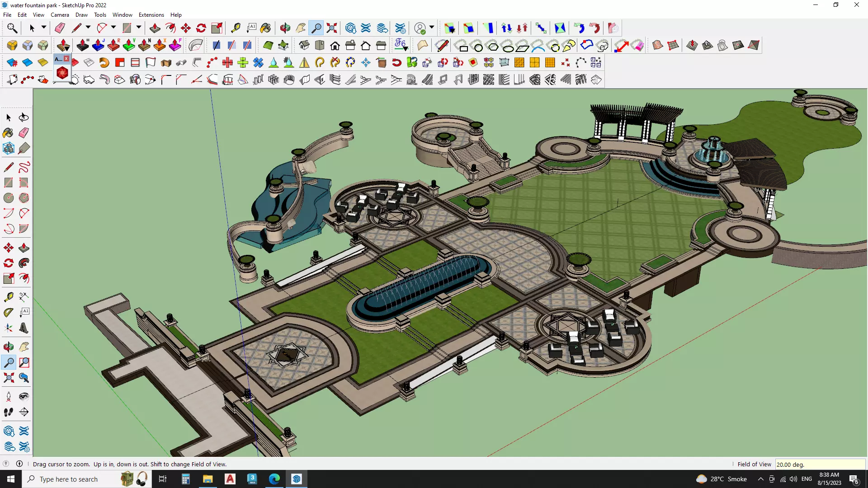Viewport: 868px width, 488px height.
Task: Select the Paint Bucket tool in left panel
Action: (x=8, y=133)
